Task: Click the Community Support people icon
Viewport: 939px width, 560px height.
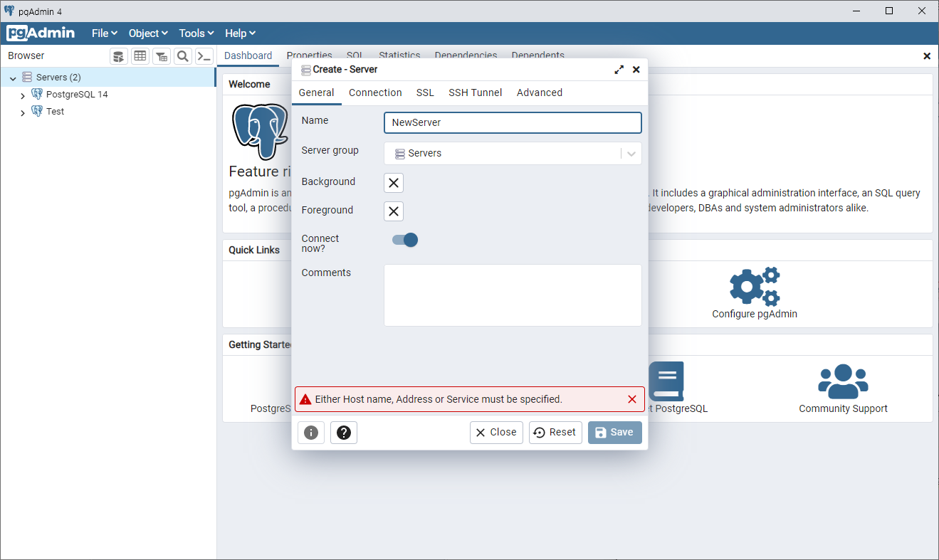Action: click(x=843, y=381)
